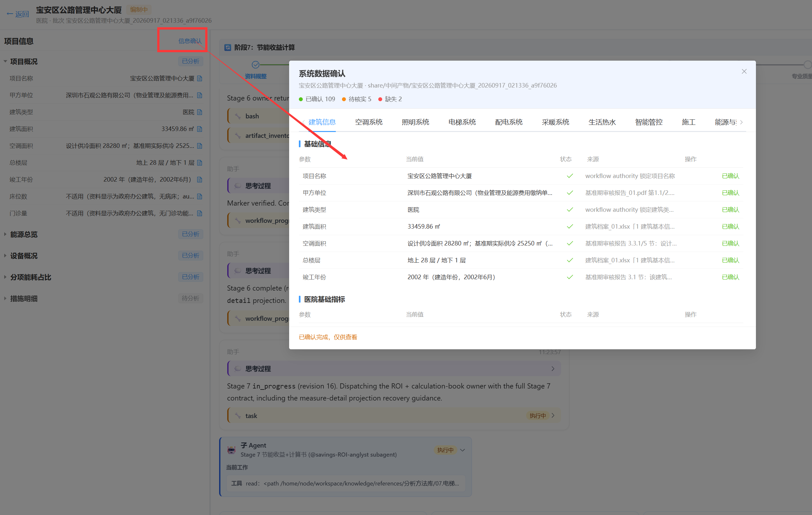The width and height of the screenshot is (812, 515).
Task: Click 已分析 badge next to 能源总览
Action: coord(190,234)
